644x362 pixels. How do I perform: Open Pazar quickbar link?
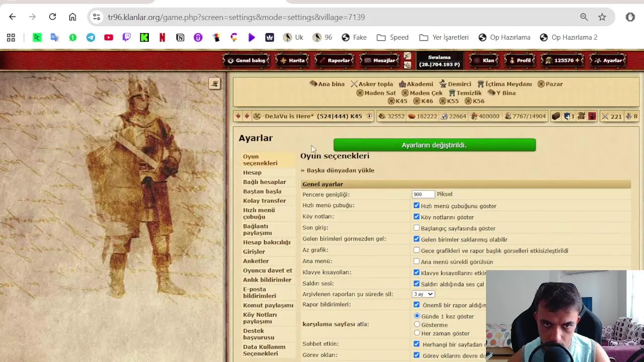[550, 84]
